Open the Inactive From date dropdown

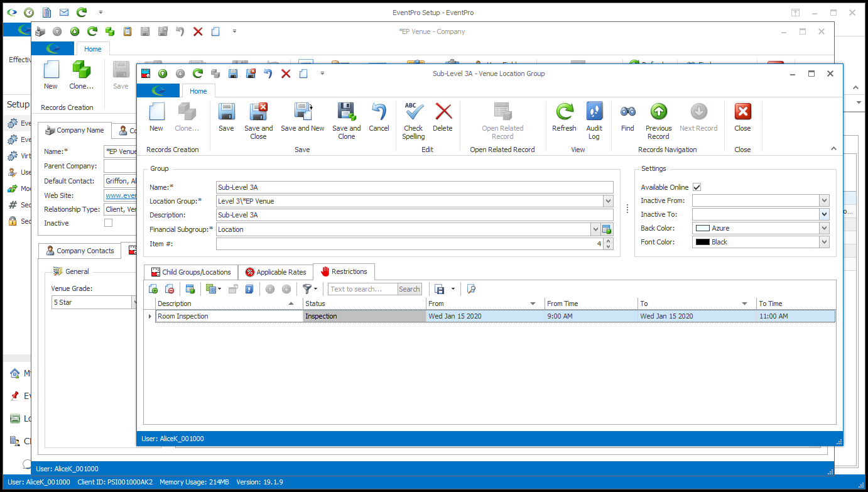pos(824,200)
